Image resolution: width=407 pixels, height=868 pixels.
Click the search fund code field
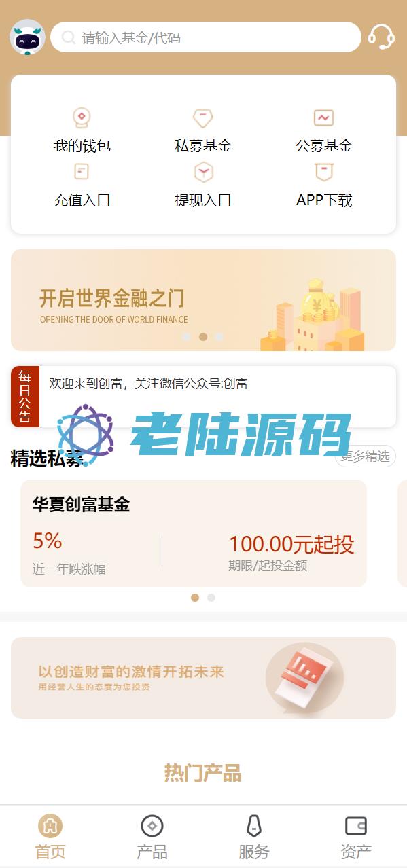(x=206, y=37)
